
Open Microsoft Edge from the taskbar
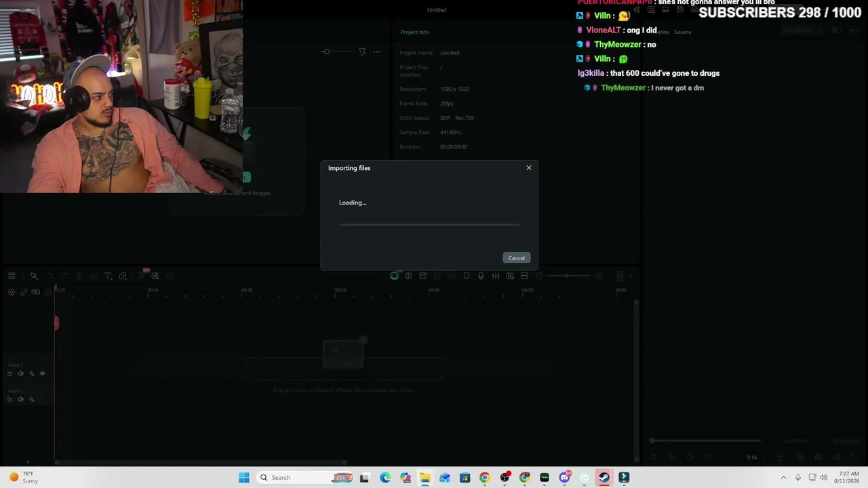pos(385,478)
